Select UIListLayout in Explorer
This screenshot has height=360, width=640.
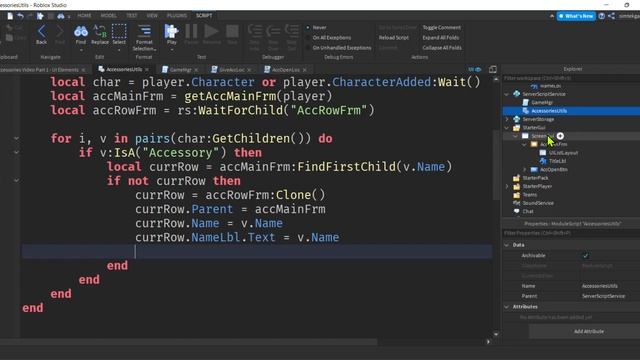[563, 153]
